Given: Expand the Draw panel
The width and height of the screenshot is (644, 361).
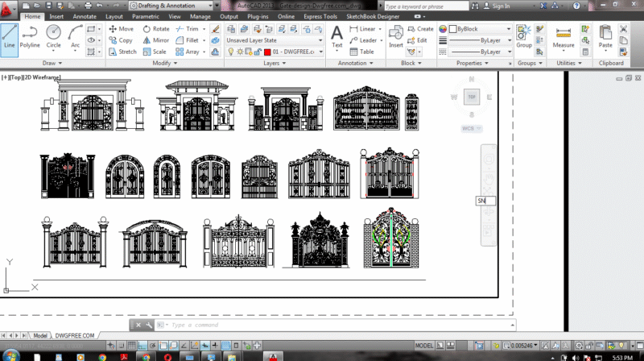Looking at the screenshot, I should pyautogui.click(x=52, y=63).
